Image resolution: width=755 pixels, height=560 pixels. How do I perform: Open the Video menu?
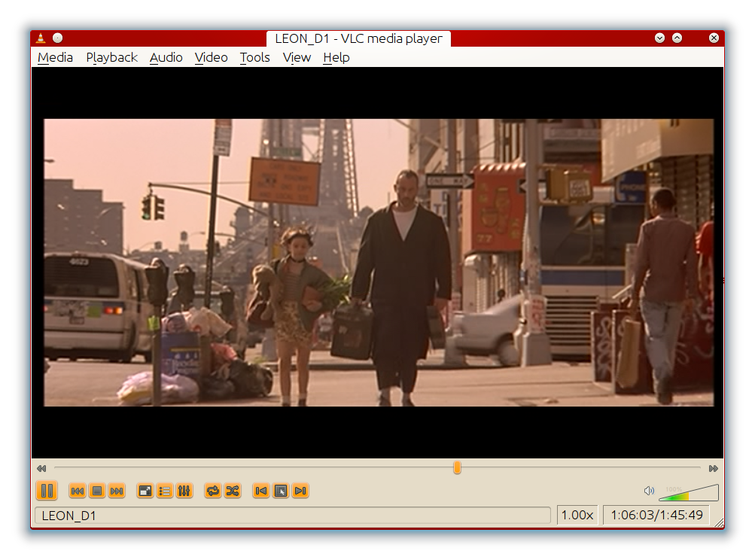212,58
